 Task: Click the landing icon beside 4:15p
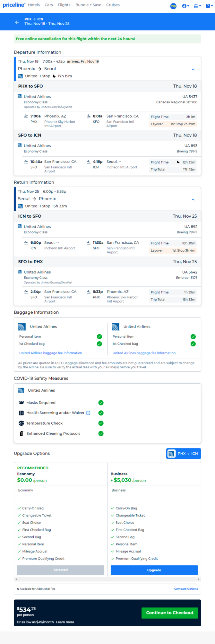click(x=89, y=162)
